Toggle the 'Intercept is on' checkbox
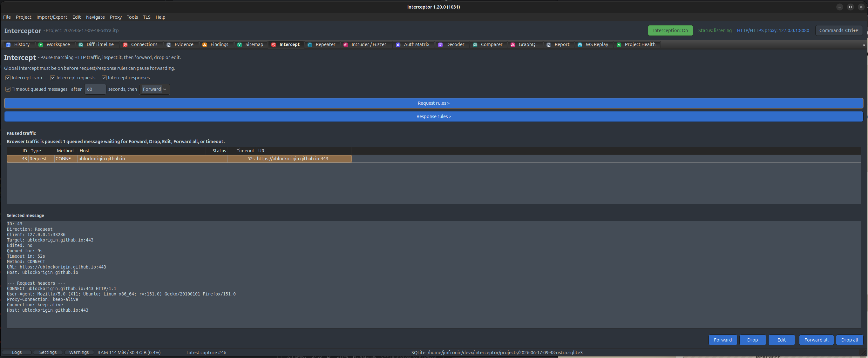868x358 pixels. (8, 78)
